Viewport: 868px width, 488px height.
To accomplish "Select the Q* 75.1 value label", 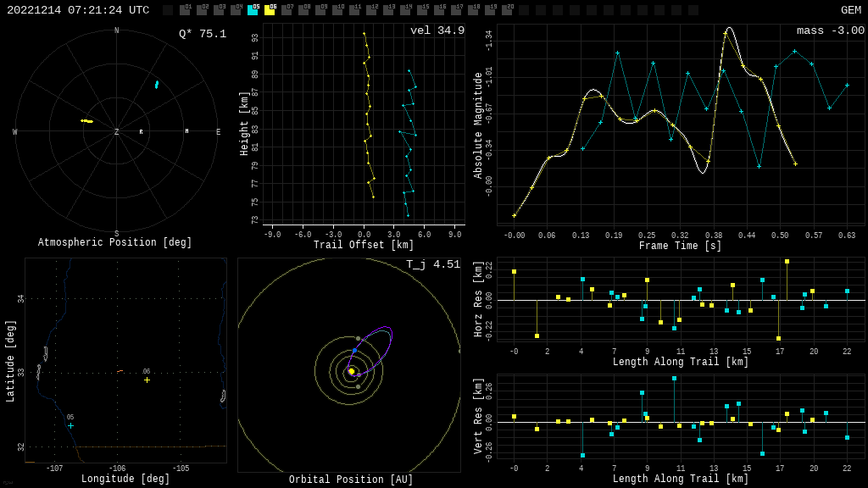I will click(x=202, y=34).
